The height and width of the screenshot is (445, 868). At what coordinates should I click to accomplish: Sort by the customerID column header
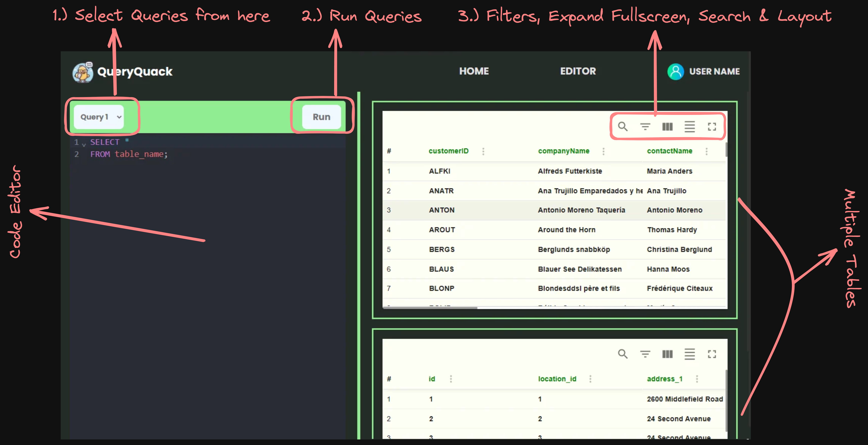448,151
